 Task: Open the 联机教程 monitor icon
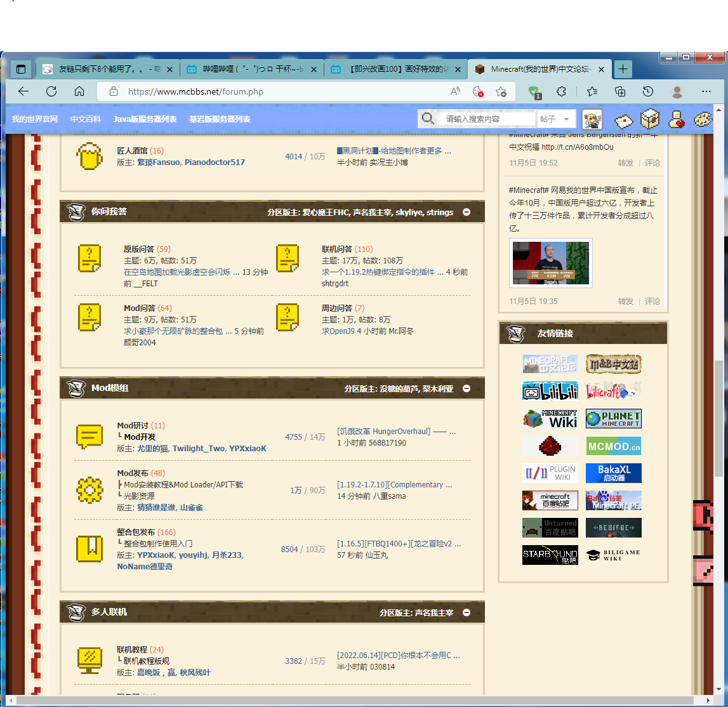(89, 661)
